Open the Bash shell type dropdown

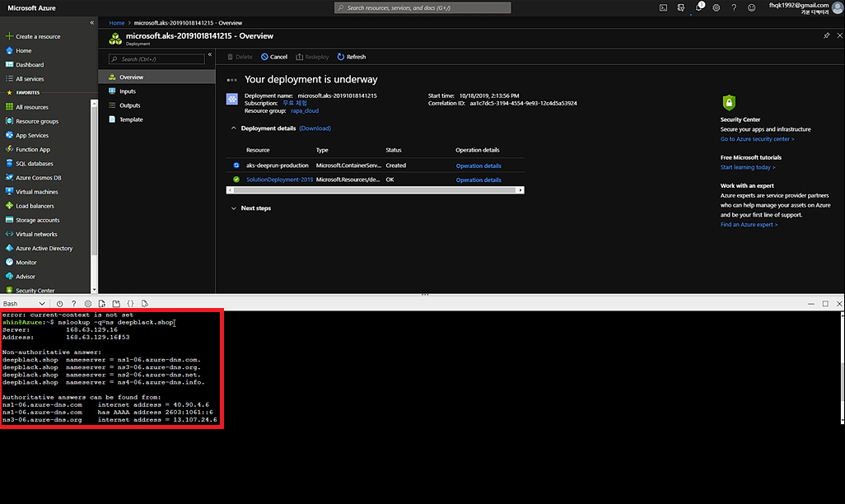[24, 304]
